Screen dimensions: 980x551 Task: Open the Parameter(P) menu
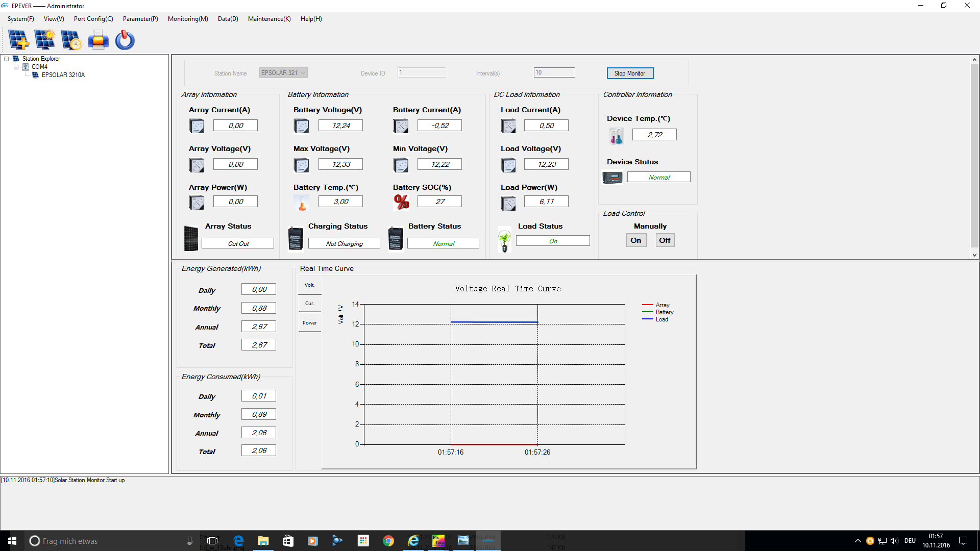click(x=140, y=19)
